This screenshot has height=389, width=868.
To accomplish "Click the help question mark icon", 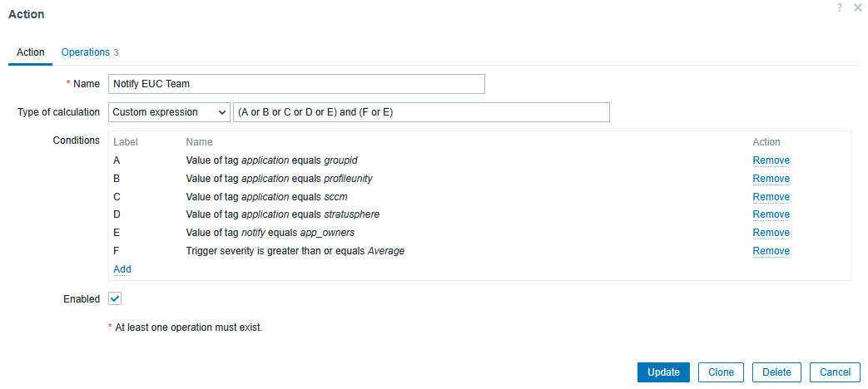I will (x=839, y=7).
